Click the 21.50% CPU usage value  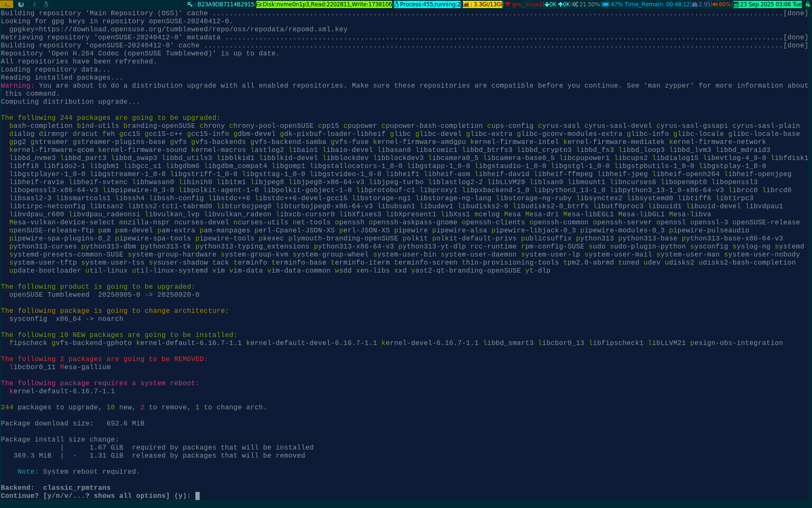click(590, 4)
